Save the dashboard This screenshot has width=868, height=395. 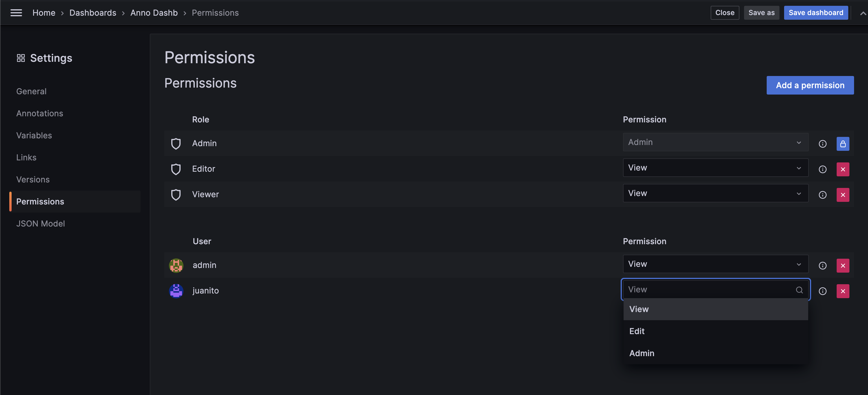coord(816,12)
